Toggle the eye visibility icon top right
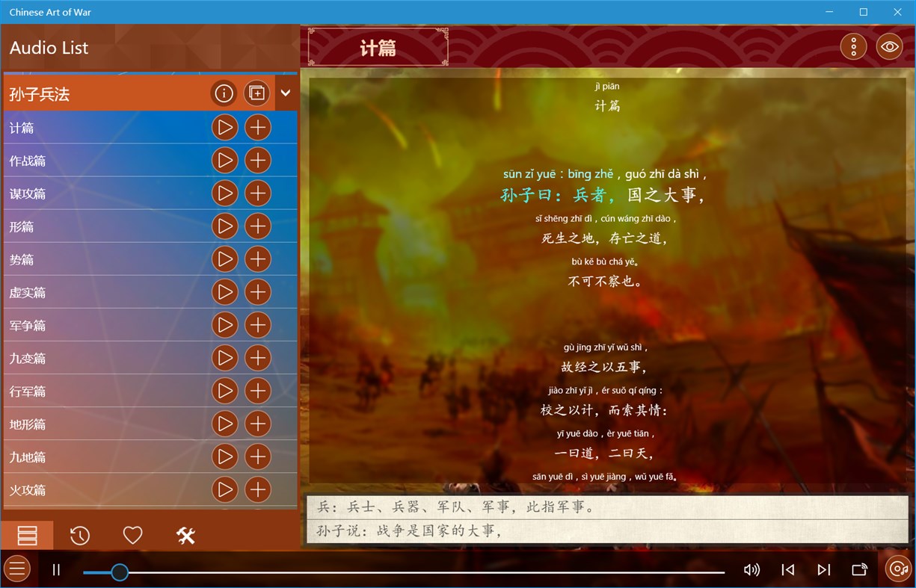The height and width of the screenshot is (588, 916). (889, 46)
